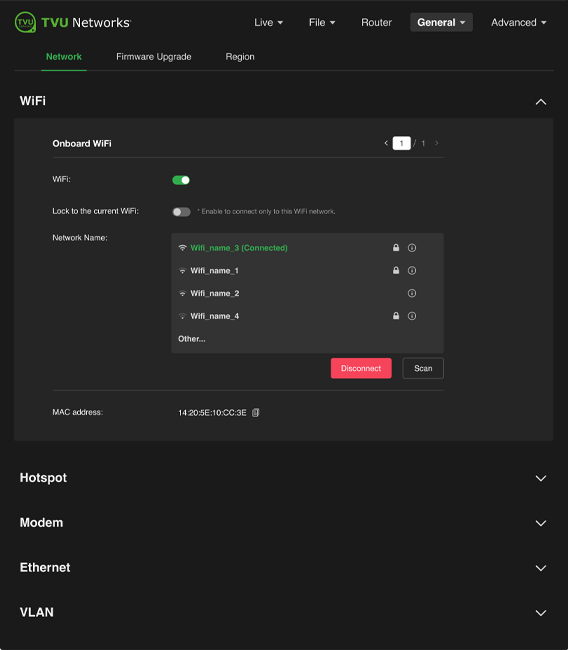Click the Scan button

(x=423, y=368)
